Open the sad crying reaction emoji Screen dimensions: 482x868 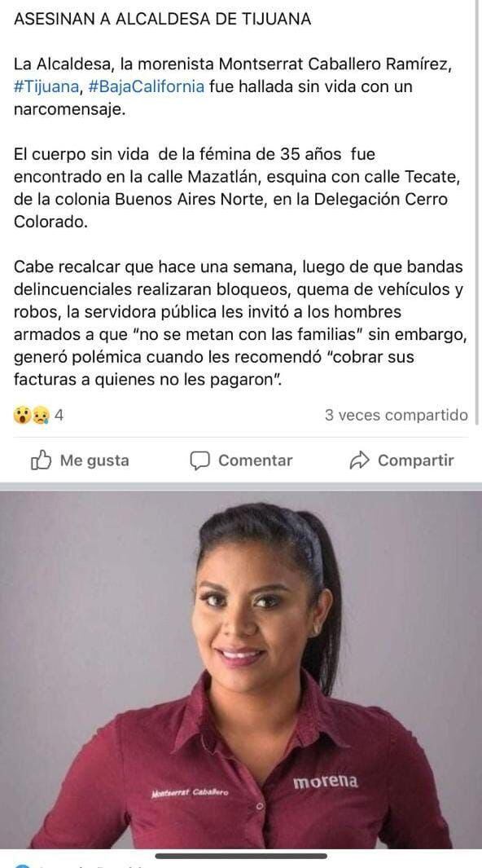41,415
